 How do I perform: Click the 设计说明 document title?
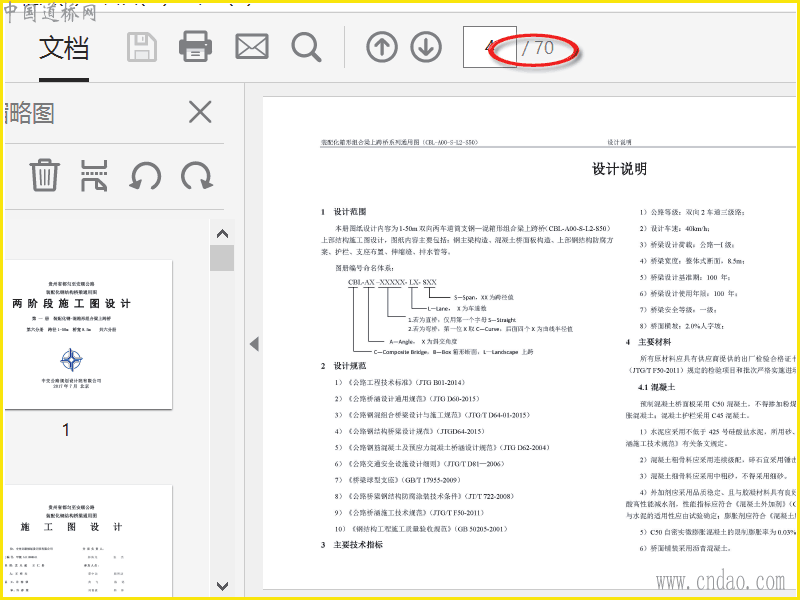(x=619, y=169)
